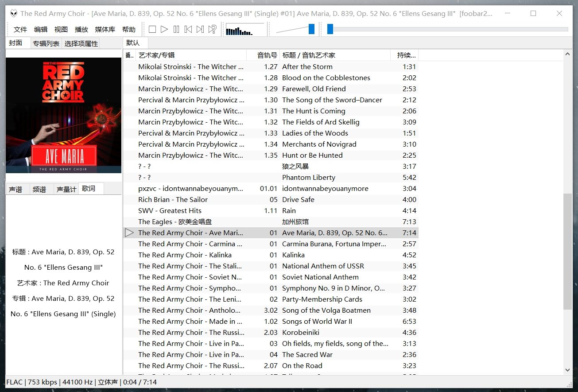Click the vertical scrollbar thumb in the playlist

(568, 251)
